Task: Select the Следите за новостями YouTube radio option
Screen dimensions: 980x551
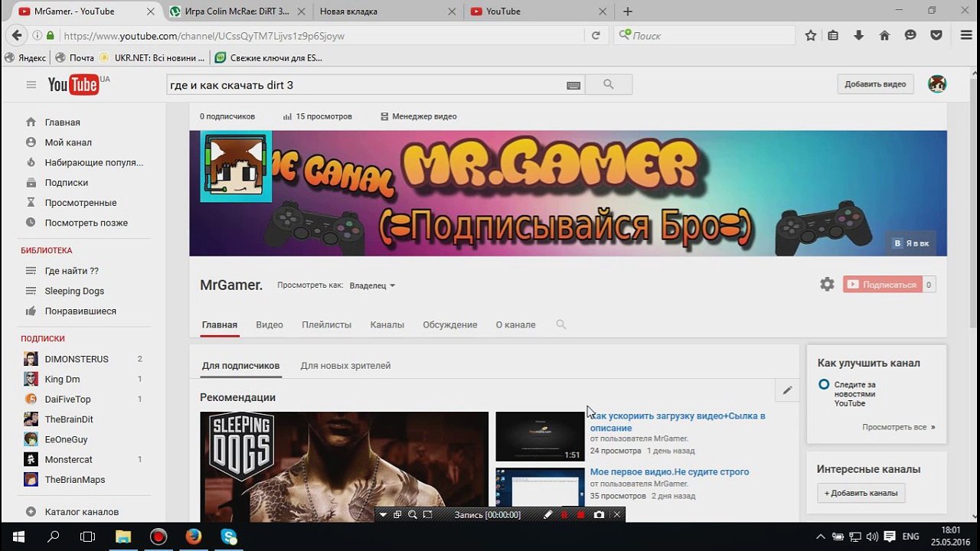Action: click(x=824, y=385)
